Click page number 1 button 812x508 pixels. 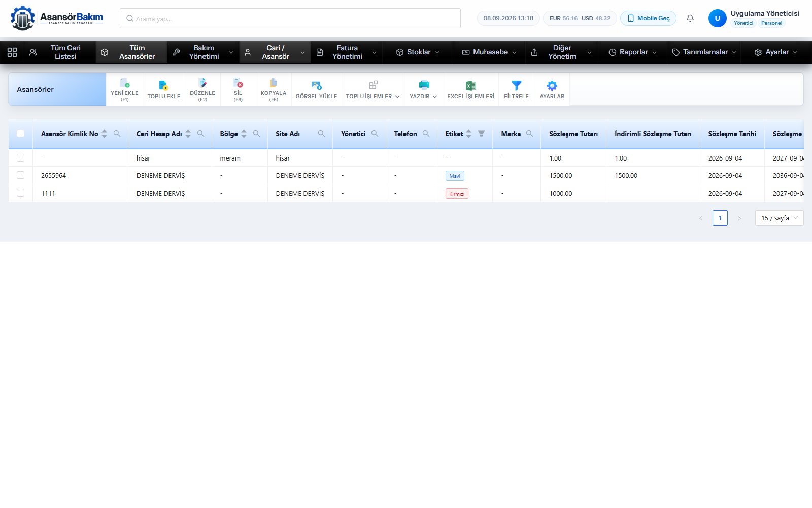pyautogui.click(x=720, y=218)
